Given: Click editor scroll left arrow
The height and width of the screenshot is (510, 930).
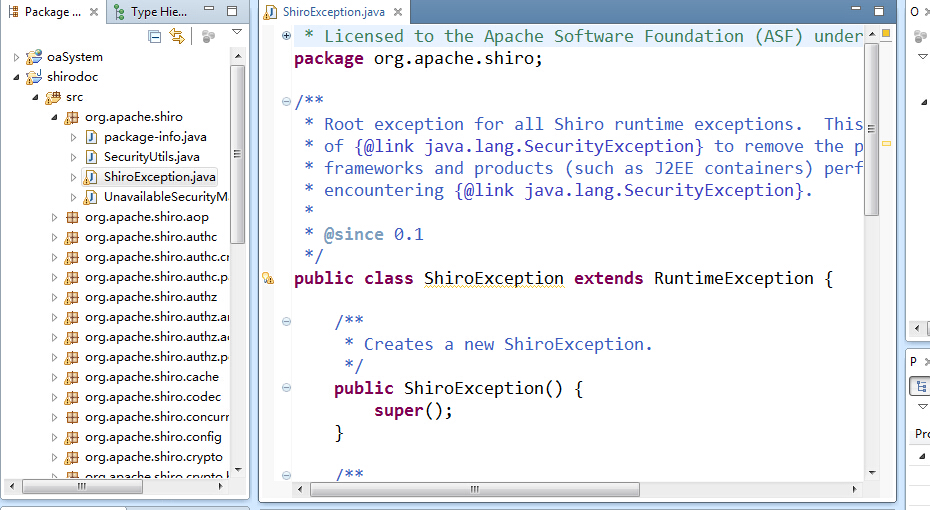Looking at the screenshot, I should [300, 489].
